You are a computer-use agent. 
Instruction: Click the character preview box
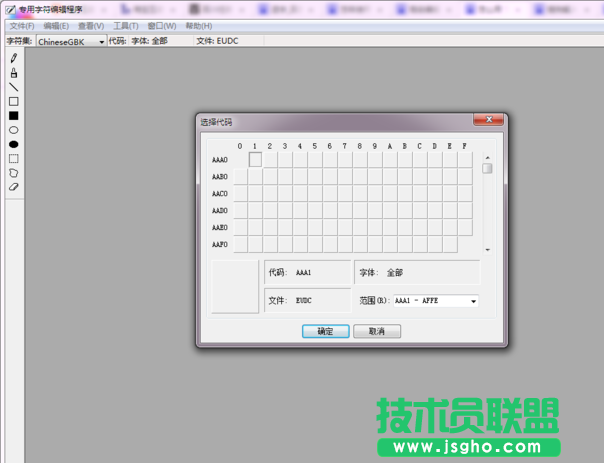click(x=235, y=287)
